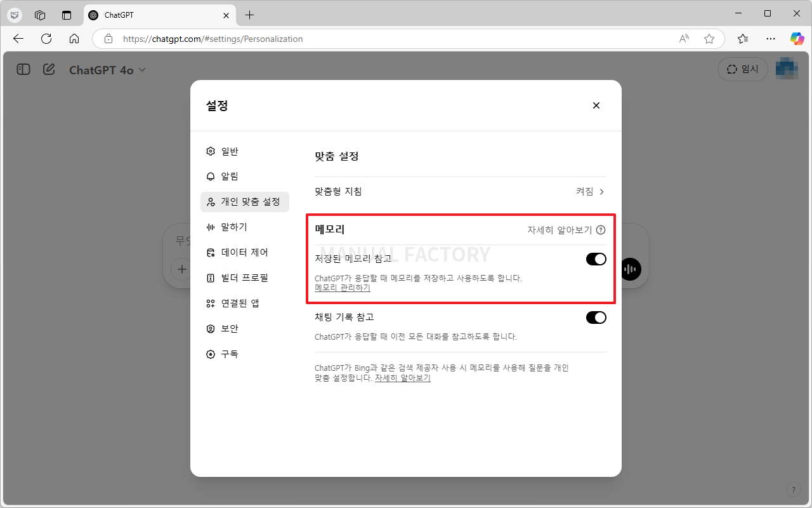Open the 구독 settings section

pos(244,354)
